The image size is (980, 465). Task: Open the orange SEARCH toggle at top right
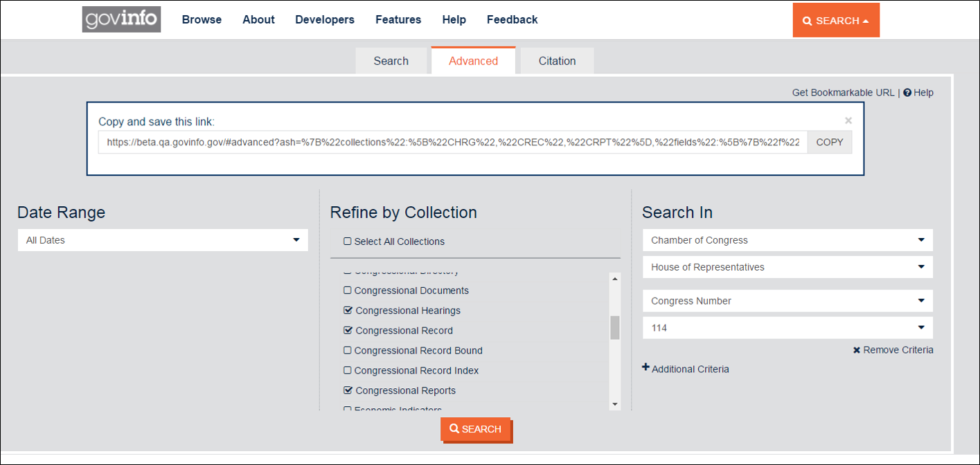835,21
